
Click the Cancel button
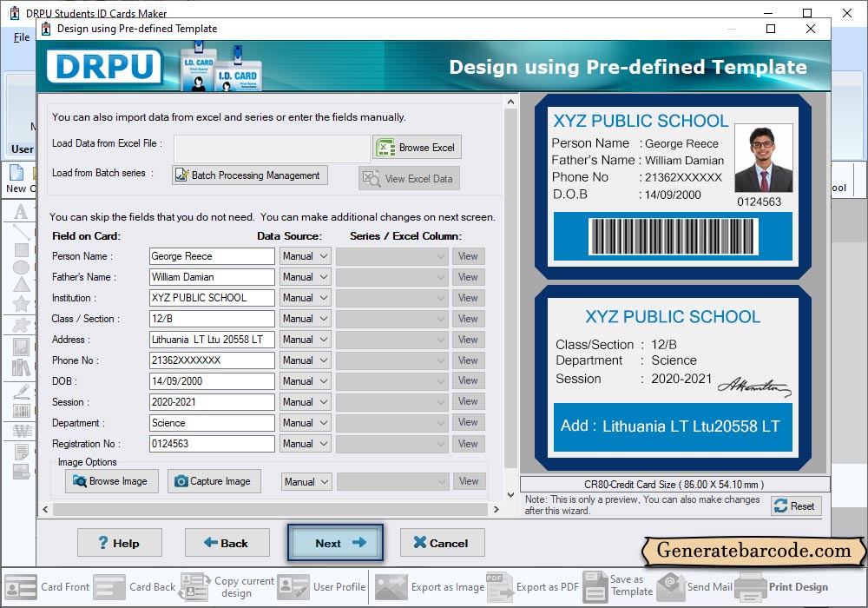[x=443, y=543]
